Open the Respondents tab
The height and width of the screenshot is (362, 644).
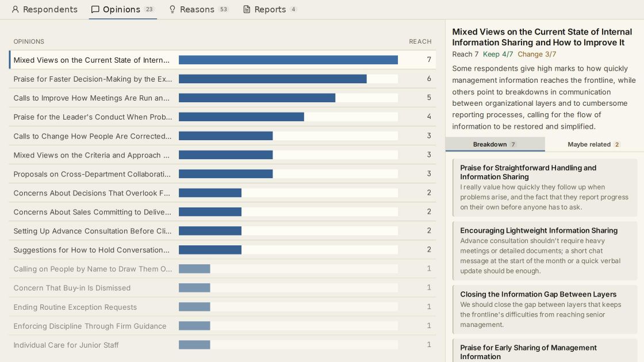[44, 9]
